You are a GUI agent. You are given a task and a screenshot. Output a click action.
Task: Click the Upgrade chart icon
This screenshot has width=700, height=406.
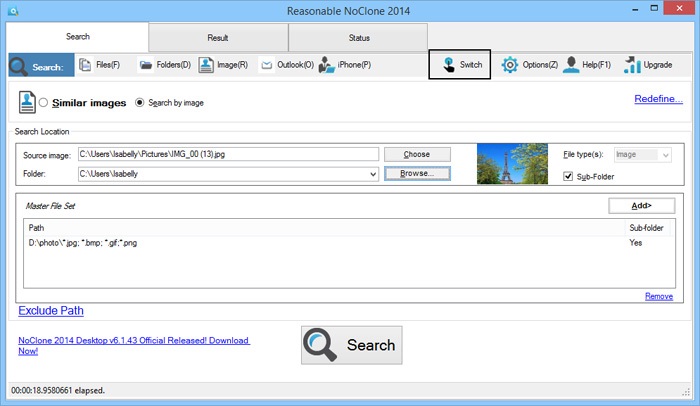[632, 65]
